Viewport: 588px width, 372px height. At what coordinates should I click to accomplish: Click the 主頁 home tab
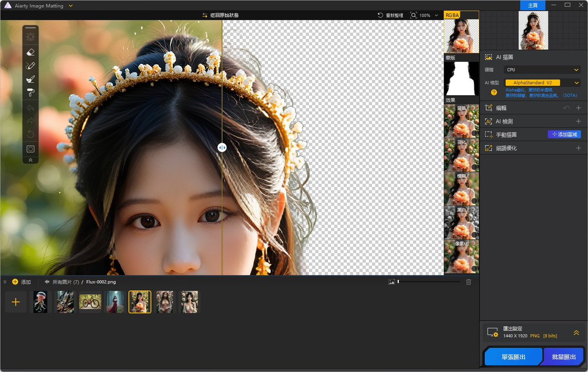(x=533, y=5)
